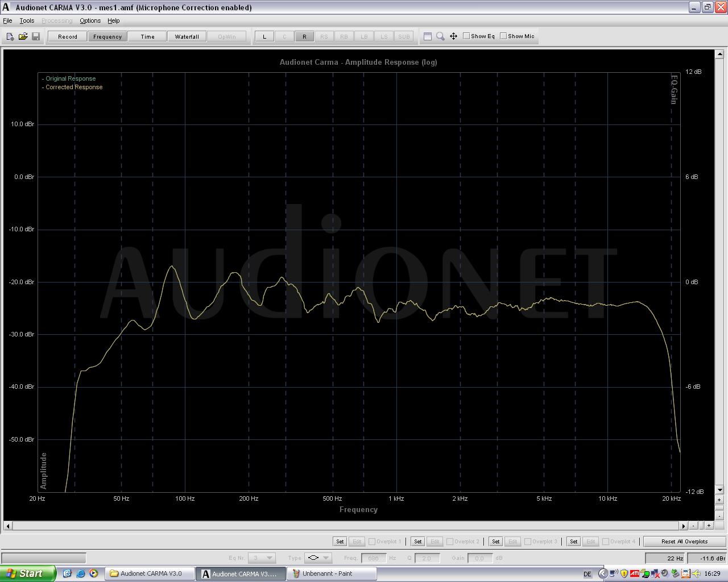Click the taskbar clock showing 16:29
The width and height of the screenshot is (728, 582).
pyautogui.click(x=712, y=574)
